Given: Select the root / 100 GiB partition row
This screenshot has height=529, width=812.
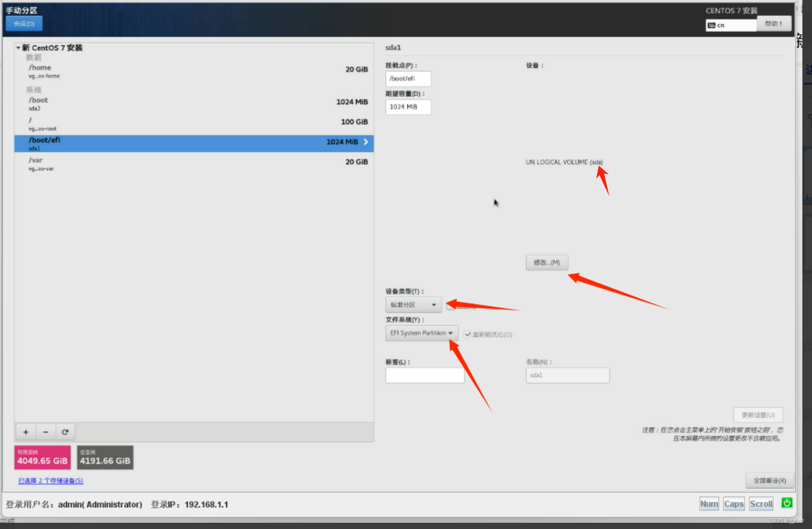Looking at the screenshot, I should coord(194,124).
